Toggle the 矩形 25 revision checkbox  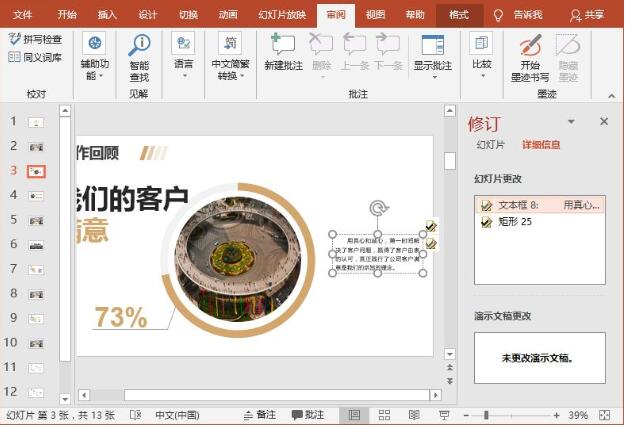tap(486, 222)
